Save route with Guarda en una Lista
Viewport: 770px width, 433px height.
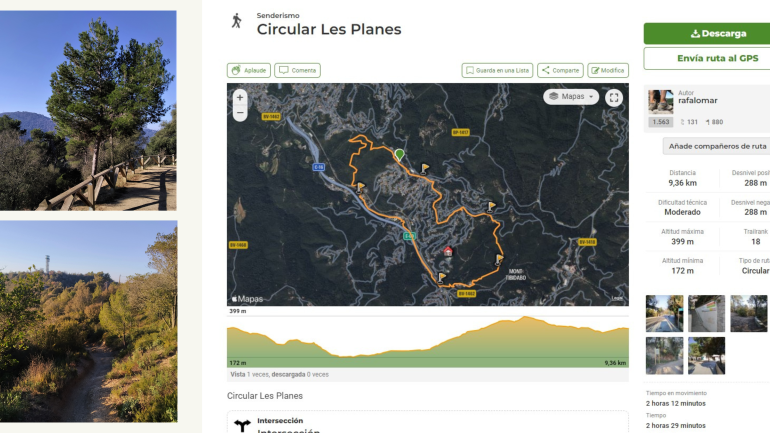(497, 70)
